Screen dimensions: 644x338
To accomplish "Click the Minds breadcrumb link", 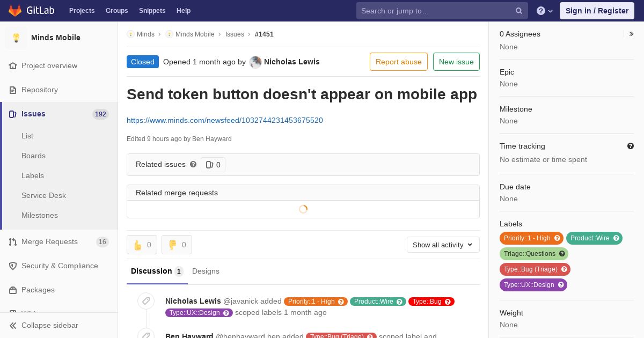I will pos(145,34).
